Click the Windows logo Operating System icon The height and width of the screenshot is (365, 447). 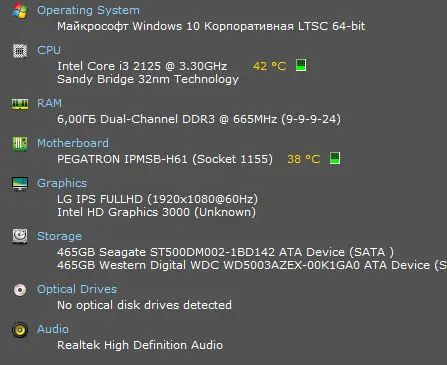click(x=20, y=11)
